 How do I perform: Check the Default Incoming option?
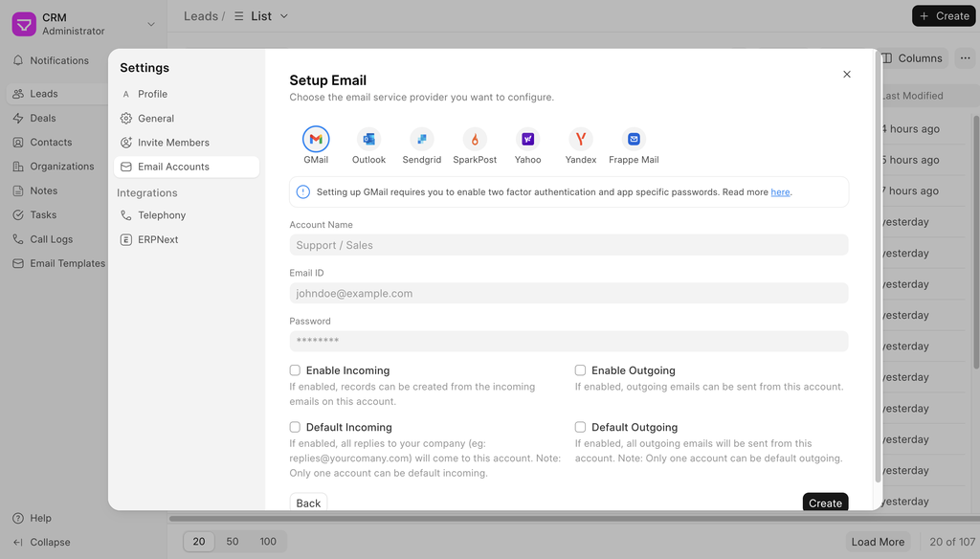296,428
